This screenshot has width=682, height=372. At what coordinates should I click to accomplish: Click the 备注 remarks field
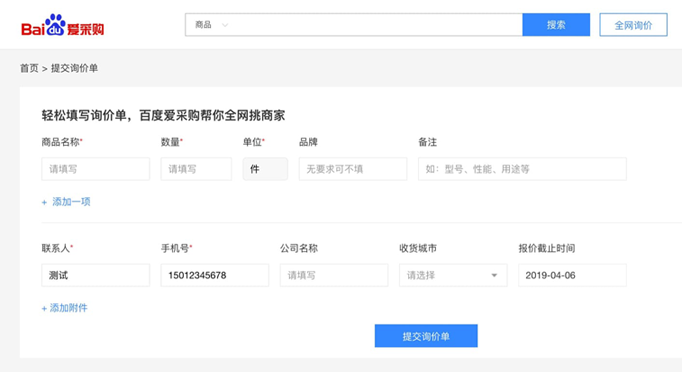coord(522,169)
